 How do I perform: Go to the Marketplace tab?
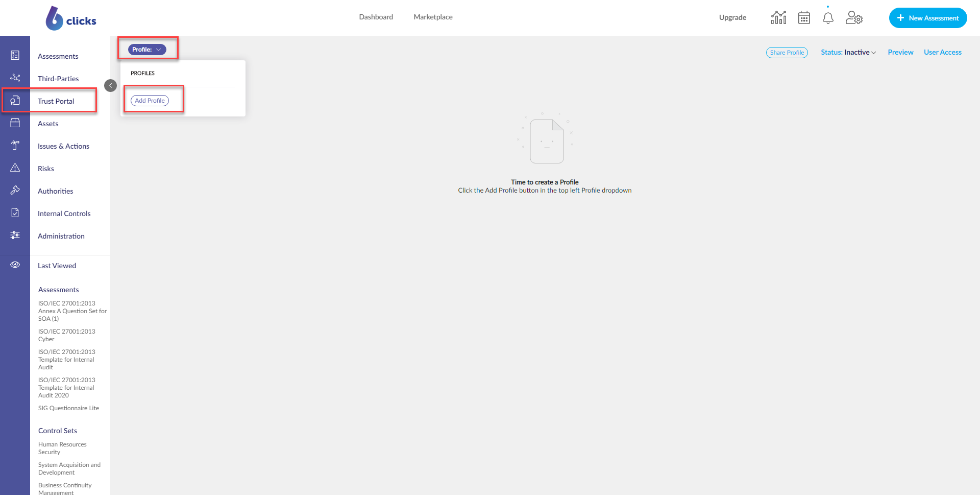433,17
